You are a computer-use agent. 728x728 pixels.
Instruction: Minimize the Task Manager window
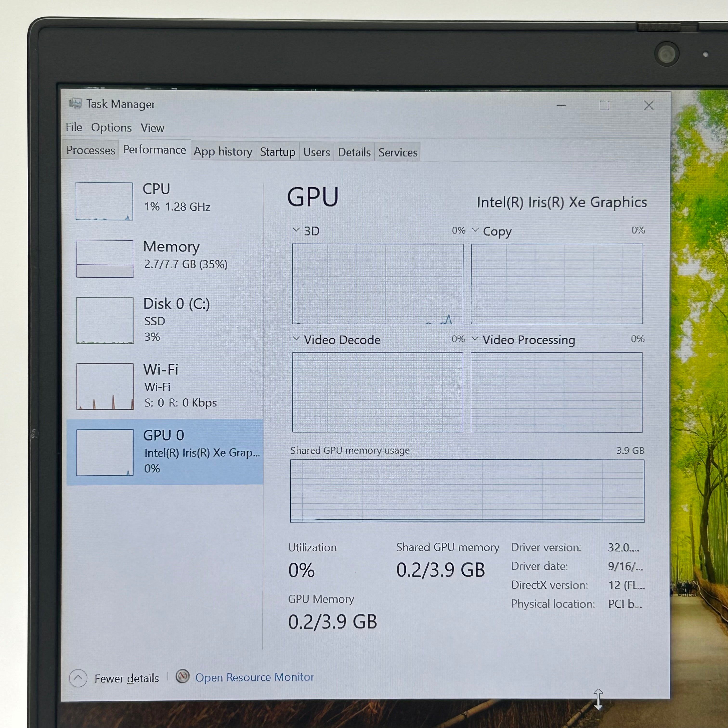(561, 105)
